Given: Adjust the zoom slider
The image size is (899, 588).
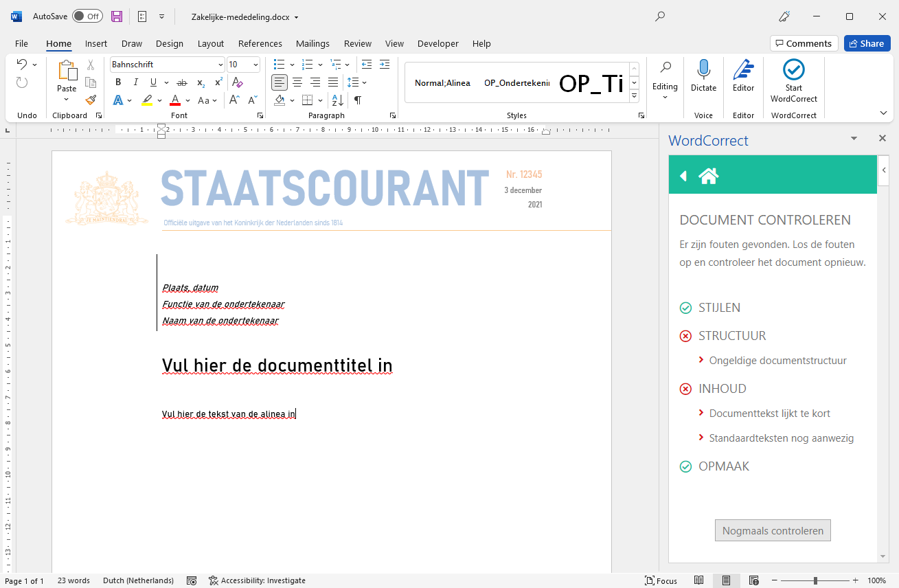Looking at the screenshot, I should 816,580.
